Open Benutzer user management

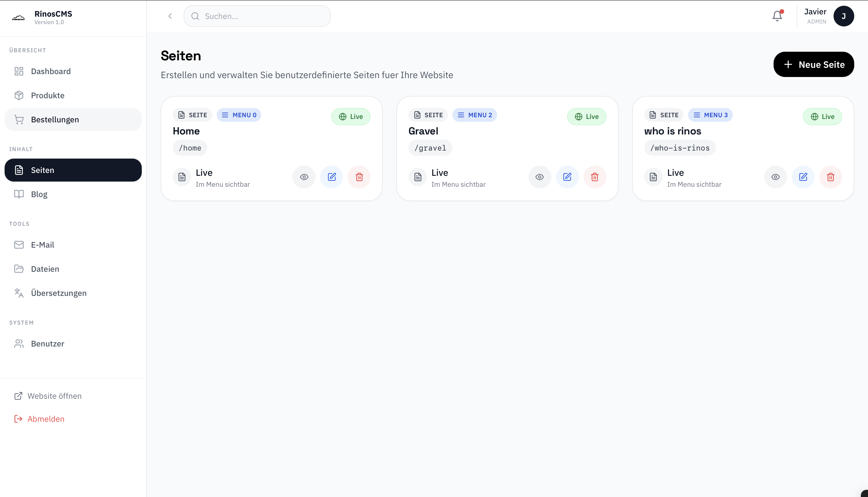click(73, 343)
